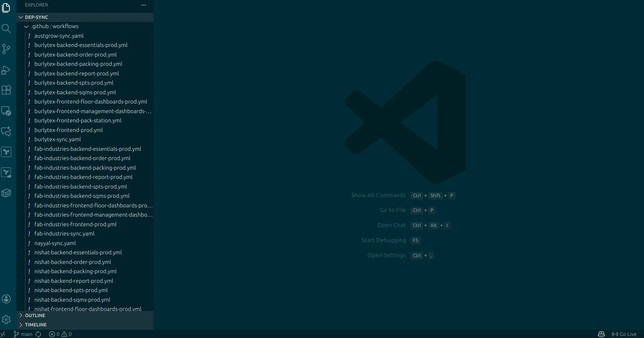Open the Search view in the activity bar

[x=6, y=28]
